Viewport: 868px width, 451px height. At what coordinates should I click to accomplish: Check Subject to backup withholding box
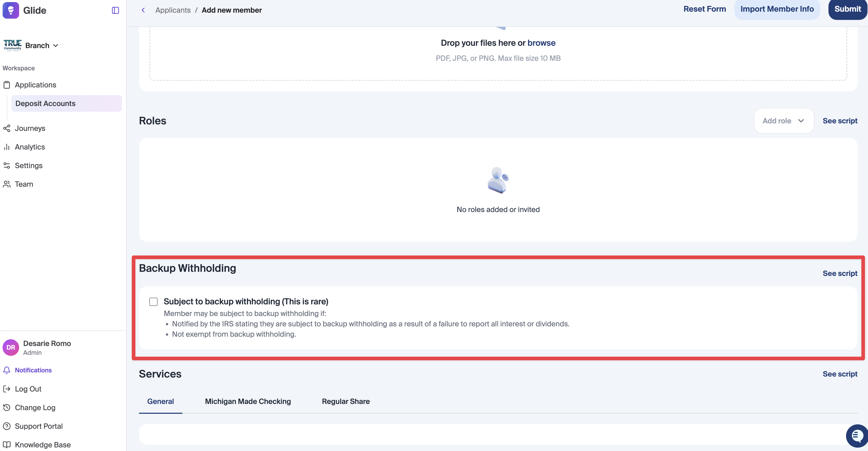153,302
